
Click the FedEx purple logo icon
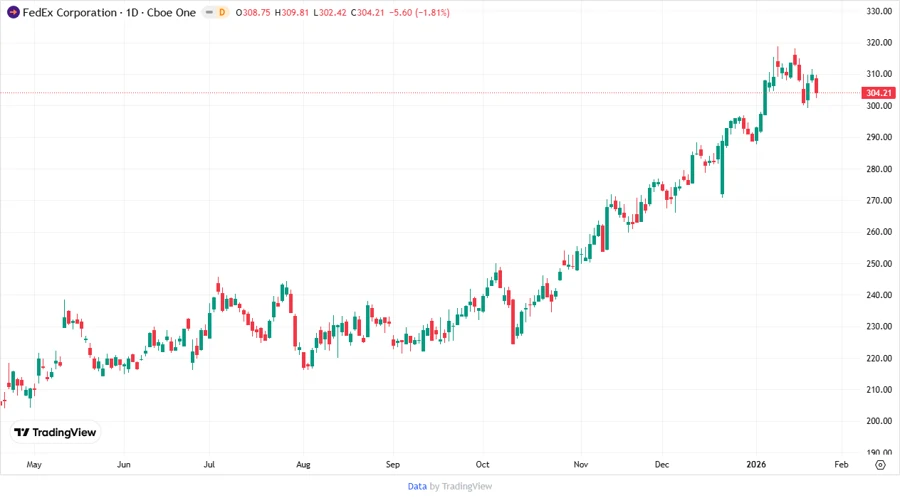coord(13,12)
